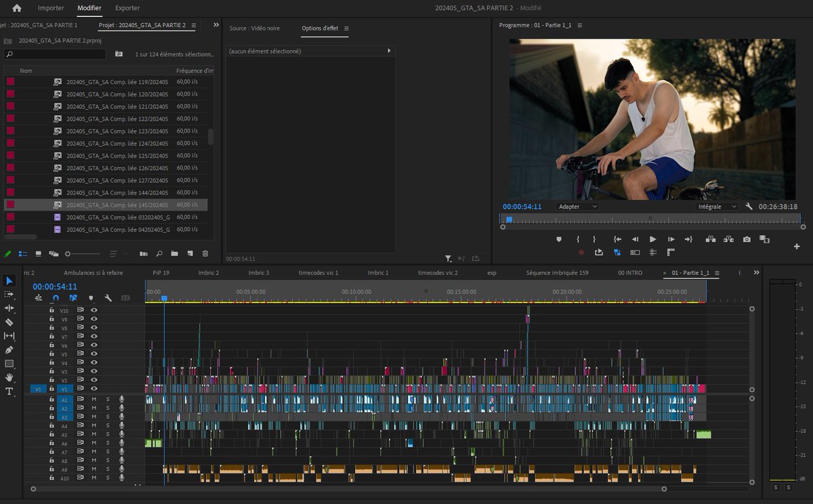The width and height of the screenshot is (813, 504).
Task: Open the Project panel menu icon
Action: (193, 25)
